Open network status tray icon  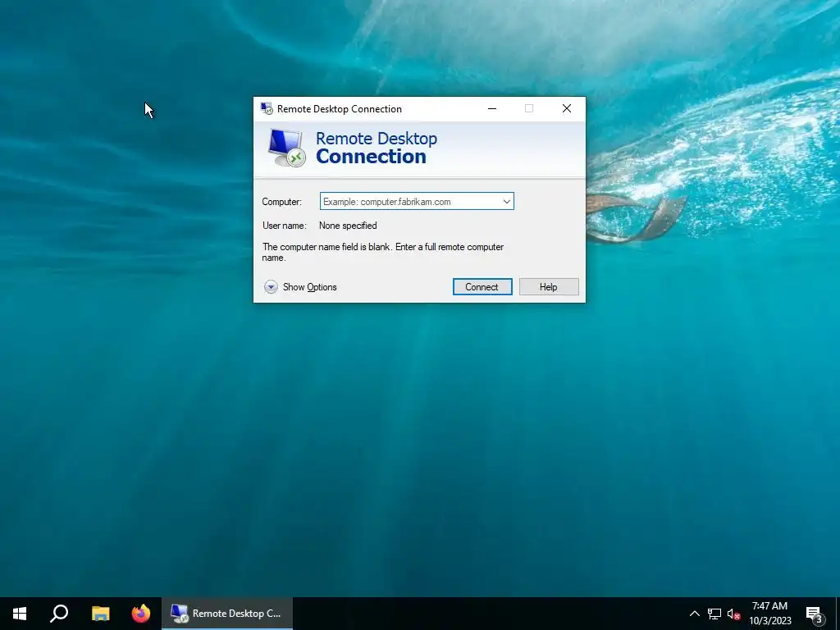point(714,614)
